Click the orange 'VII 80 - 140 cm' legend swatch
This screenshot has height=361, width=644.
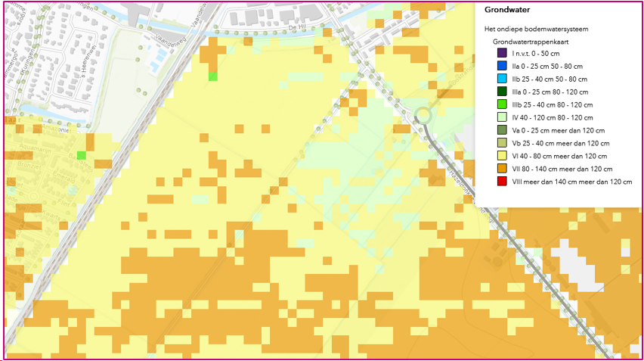(x=502, y=169)
